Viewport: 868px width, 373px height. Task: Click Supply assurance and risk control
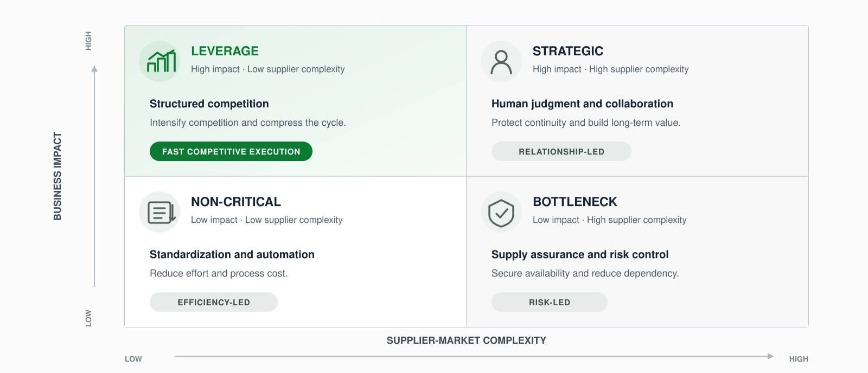click(580, 254)
